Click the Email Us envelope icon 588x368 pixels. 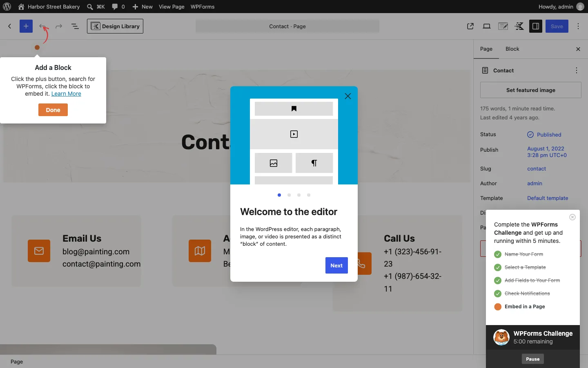pos(39,251)
